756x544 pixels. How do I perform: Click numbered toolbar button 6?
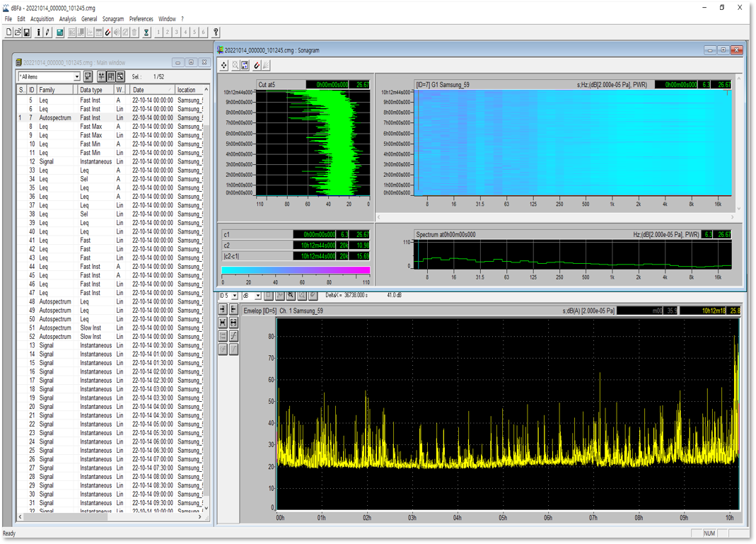point(204,33)
